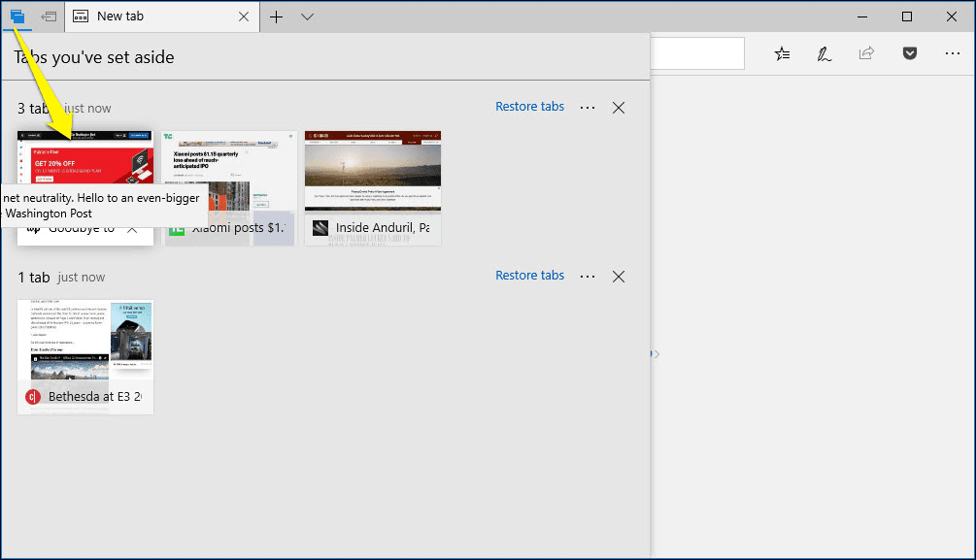Restore tabs for the 1 tab group
Image resolution: width=976 pixels, height=560 pixels.
point(529,275)
